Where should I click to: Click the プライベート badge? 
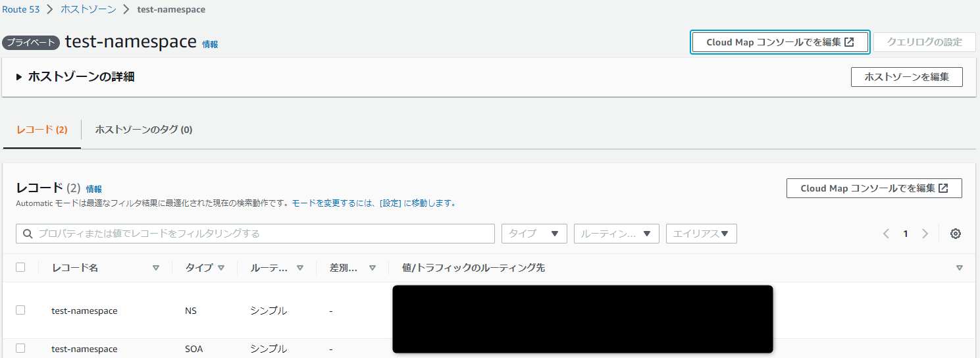pyautogui.click(x=31, y=42)
